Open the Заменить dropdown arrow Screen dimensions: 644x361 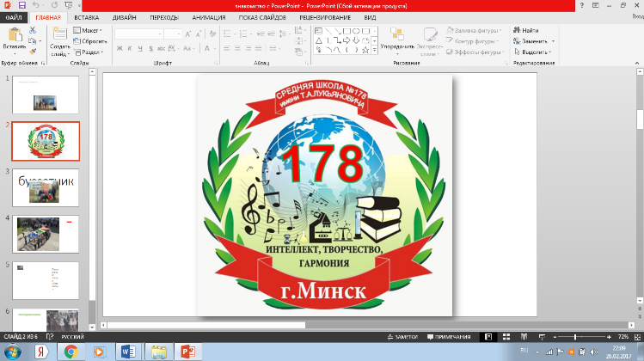553,41
